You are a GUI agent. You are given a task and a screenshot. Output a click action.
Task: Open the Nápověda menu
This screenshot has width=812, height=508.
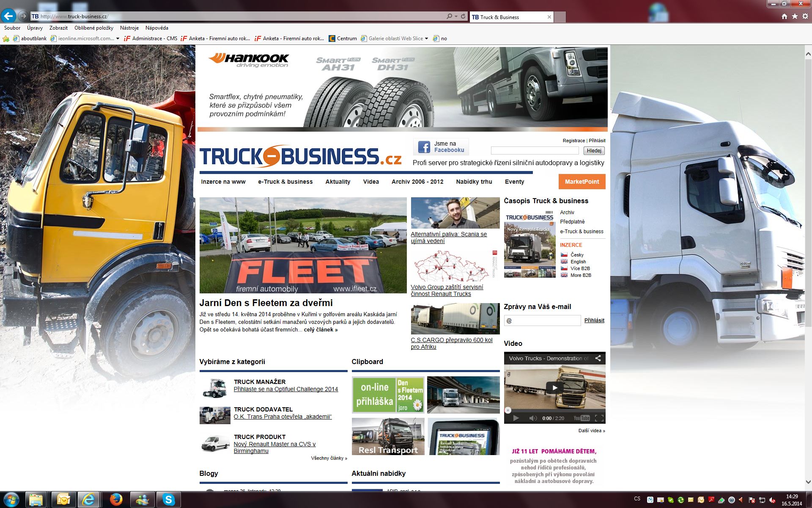tap(157, 28)
